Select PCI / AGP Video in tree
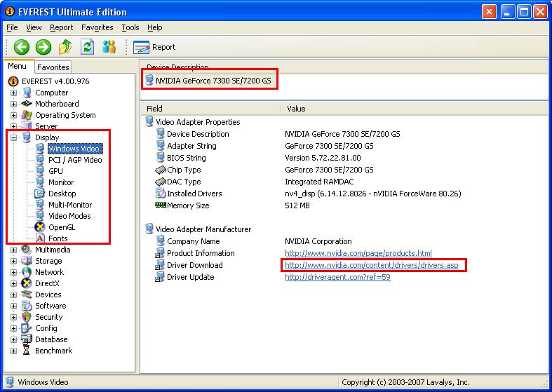Screen dimensions: 552x392 [x=75, y=160]
